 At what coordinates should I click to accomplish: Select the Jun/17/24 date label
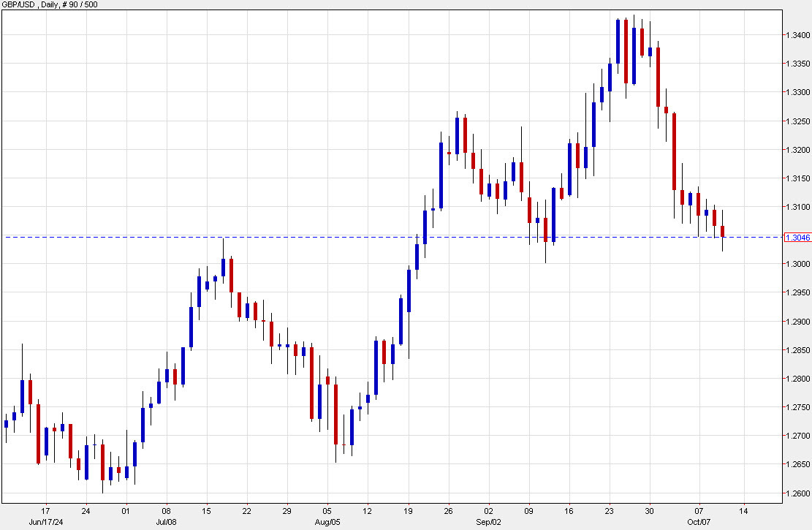(45, 521)
